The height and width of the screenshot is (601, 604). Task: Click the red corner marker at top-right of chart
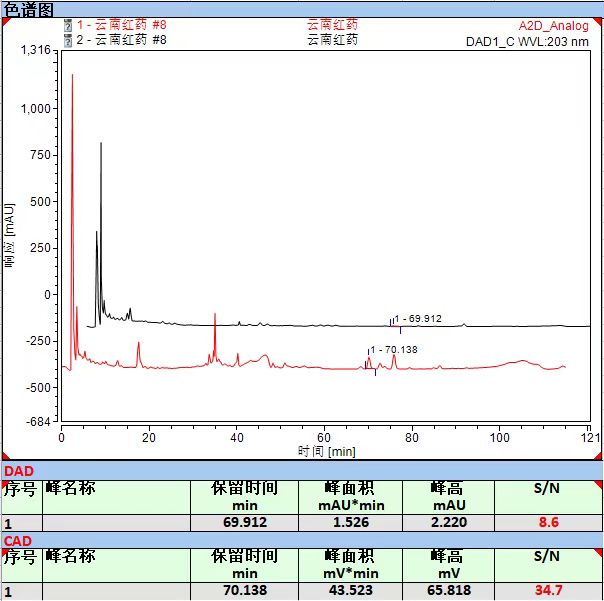(x=597, y=21)
